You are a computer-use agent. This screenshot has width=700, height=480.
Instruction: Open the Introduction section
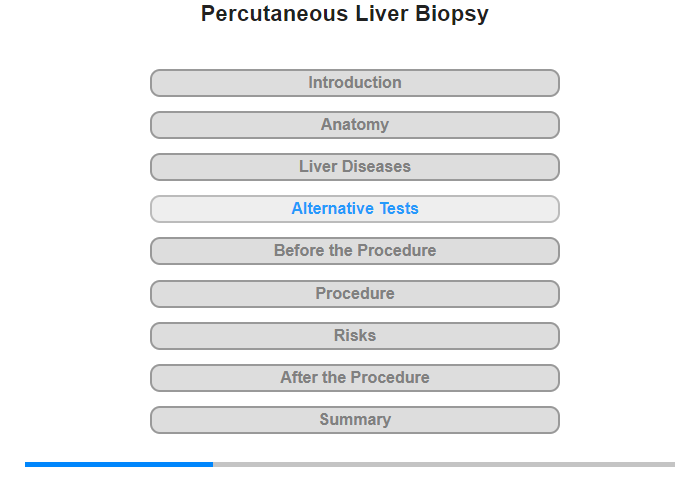pyautogui.click(x=355, y=83)
